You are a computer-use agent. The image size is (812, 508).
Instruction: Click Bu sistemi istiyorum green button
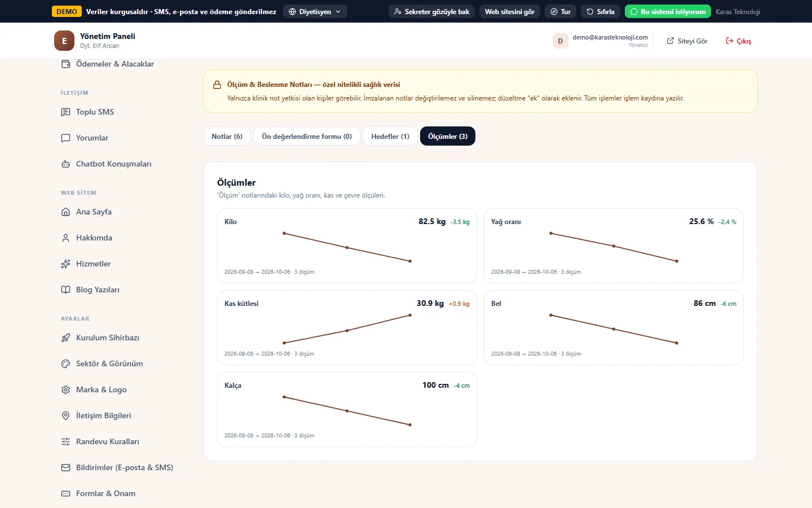(668, 11)
